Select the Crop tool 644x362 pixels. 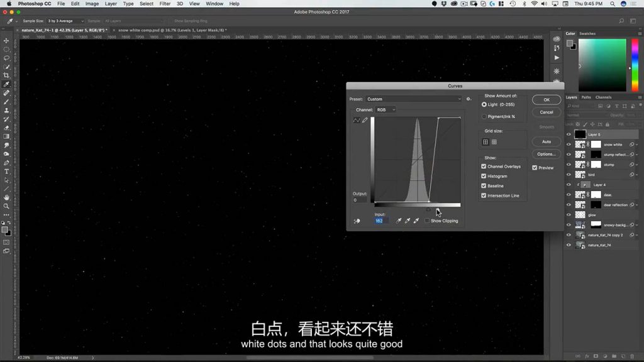(6, 75)
